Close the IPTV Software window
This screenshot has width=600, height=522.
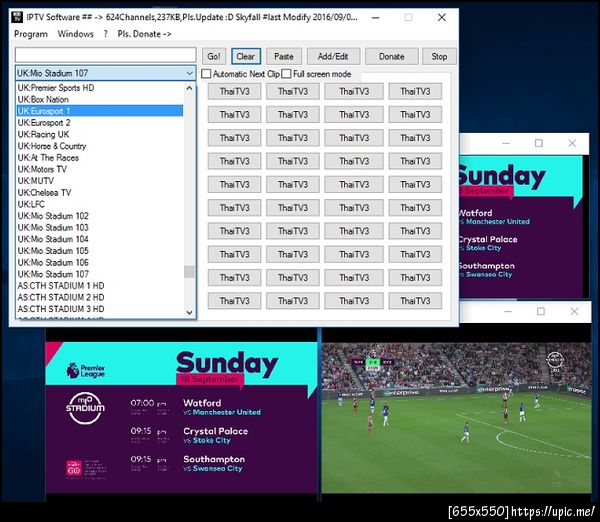(442, 18)
